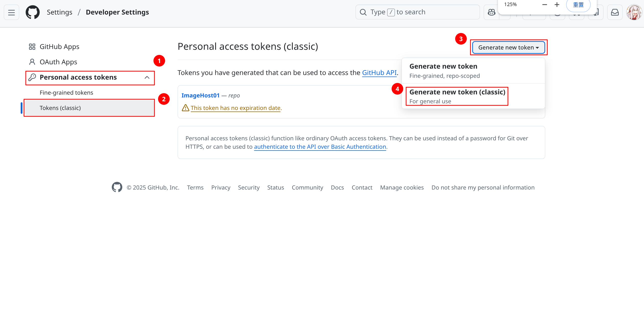Open the Copilot chat icon
Viewport: 644px width, 313px height.
(x=491, y=12)
